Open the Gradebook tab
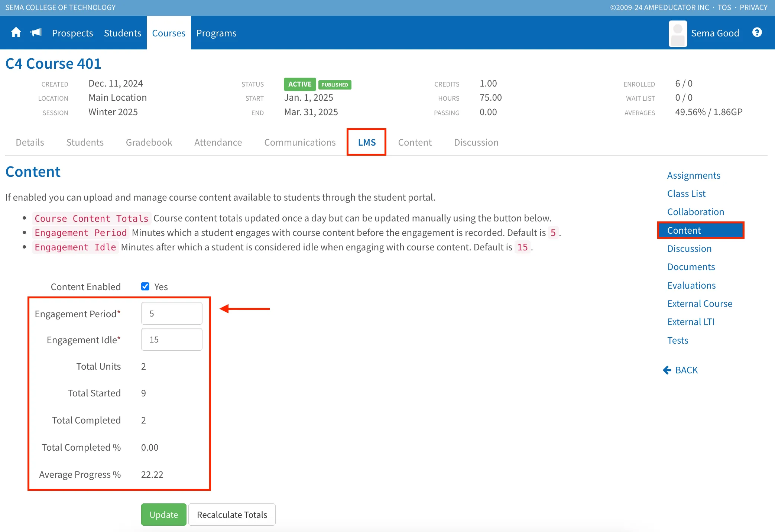 coord(149,142)
